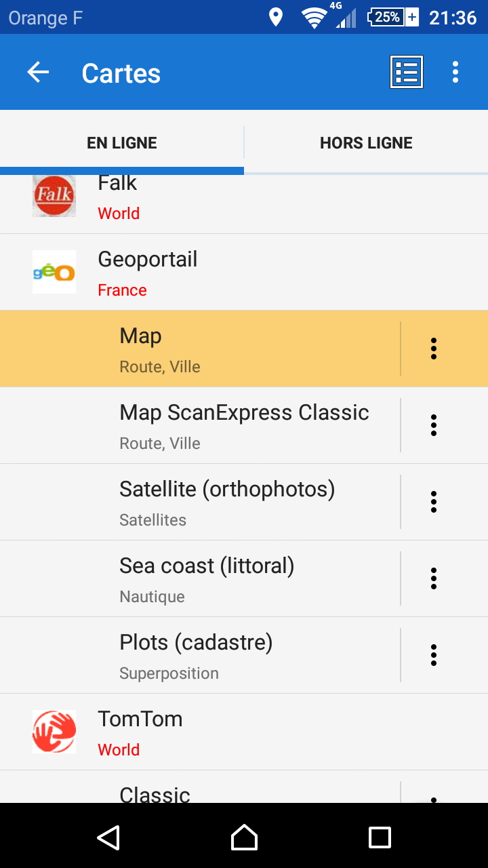
Task: Open the overflow menu in header
Action: click(x=455, y=73)
